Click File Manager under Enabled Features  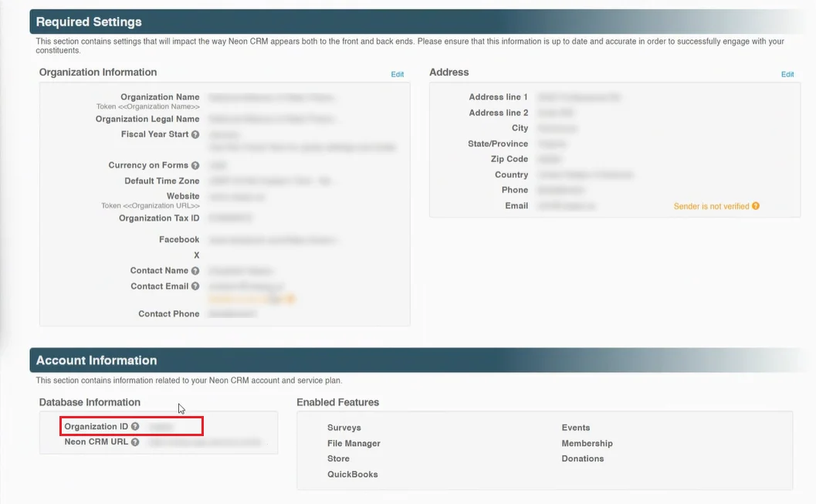click(x=354, y=443)
